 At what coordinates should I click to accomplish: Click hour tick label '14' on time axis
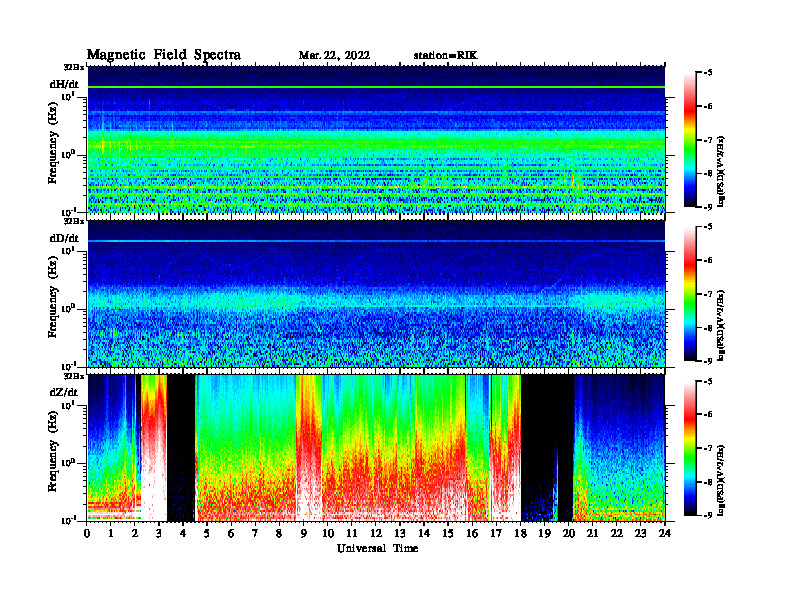tap(424, 534)
